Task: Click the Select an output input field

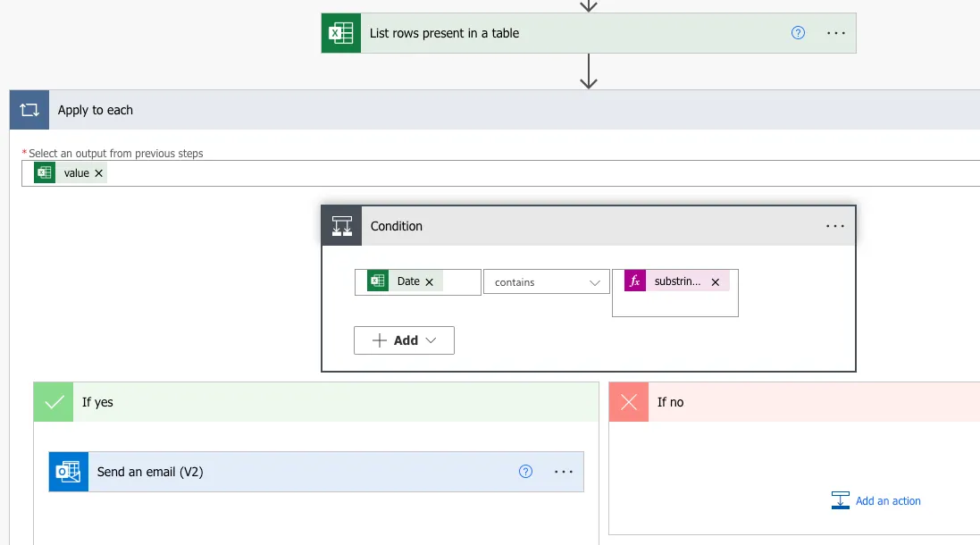Action: click(x=500, y=173)
